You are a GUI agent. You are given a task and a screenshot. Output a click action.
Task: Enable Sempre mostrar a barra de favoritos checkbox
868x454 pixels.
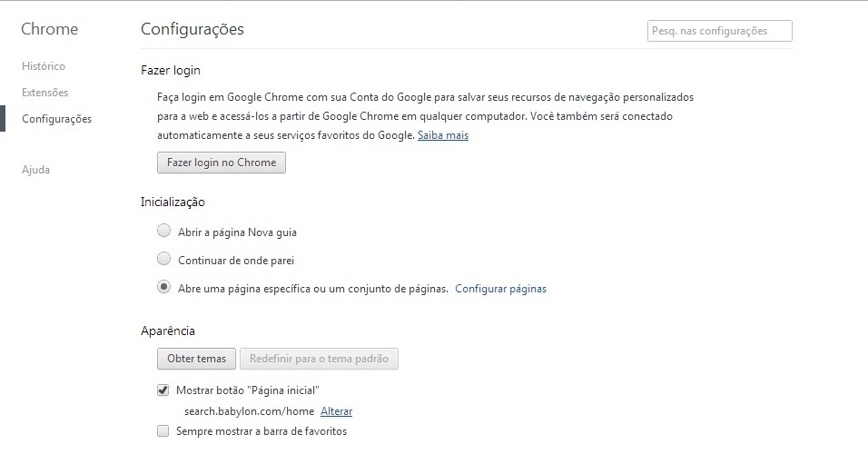pyautogui.click(x=163, y=431)
